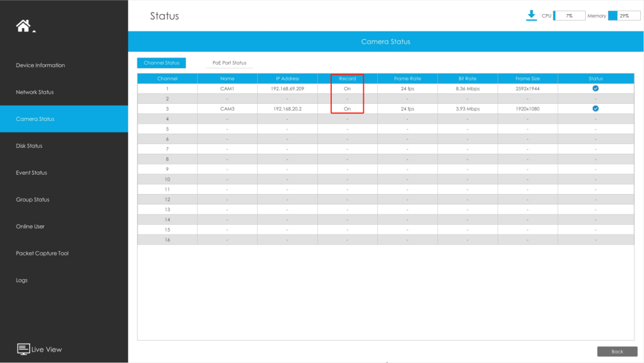Click the blue download arrow icon
This screenshot has width=644, height=363.
(x=531, y=15)
